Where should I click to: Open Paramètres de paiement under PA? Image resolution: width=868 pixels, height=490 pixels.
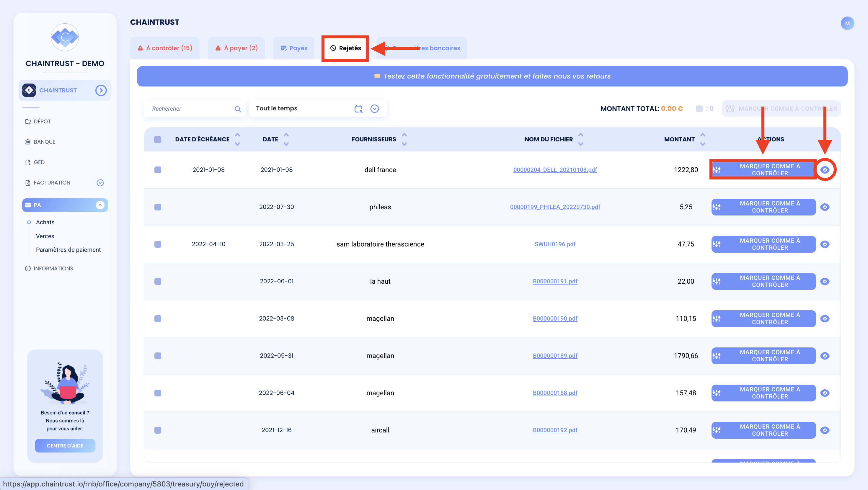click(68, 249)
